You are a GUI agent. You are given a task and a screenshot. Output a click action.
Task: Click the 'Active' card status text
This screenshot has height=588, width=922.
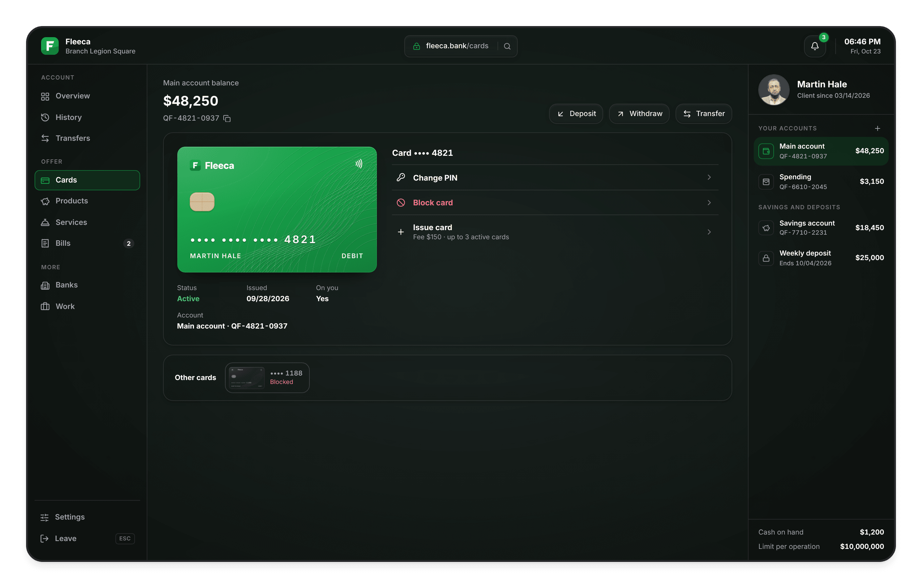[x=188, y=299]
